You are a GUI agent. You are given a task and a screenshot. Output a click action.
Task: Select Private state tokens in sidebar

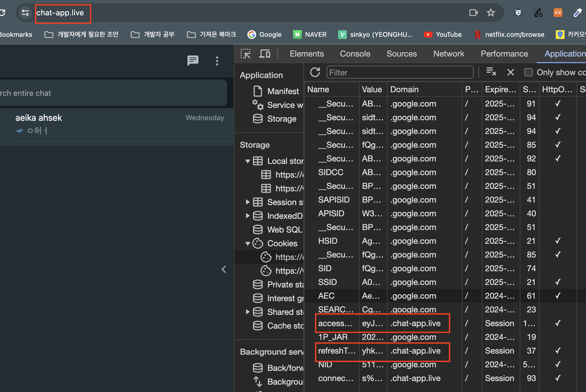click(278, 284)
